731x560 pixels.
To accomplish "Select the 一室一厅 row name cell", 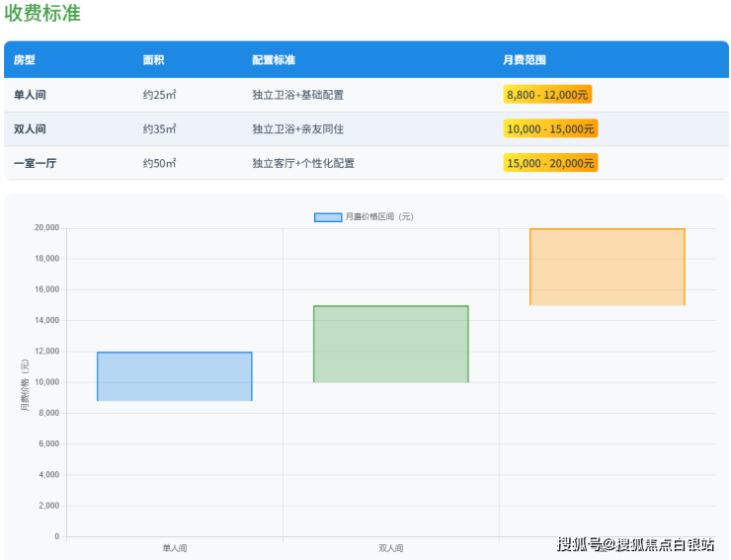I will click(x=36, y=163).
